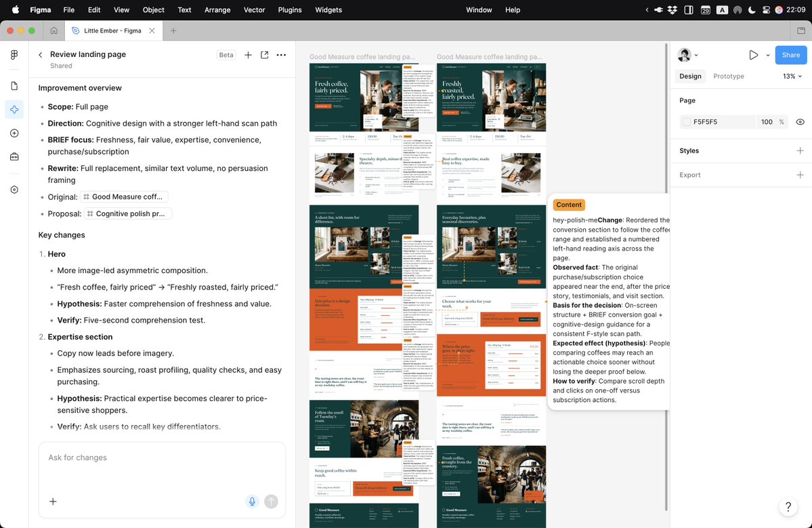Screen dimensions: 812x528
Task: Select the AI sparkle icon in left sidebar
Action: (14, 109)
